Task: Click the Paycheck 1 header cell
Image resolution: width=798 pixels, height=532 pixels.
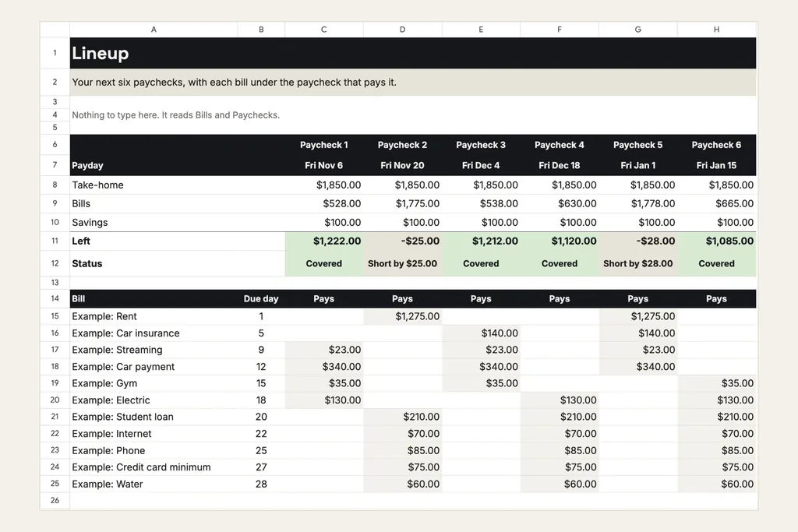Action: coord(324,145)
